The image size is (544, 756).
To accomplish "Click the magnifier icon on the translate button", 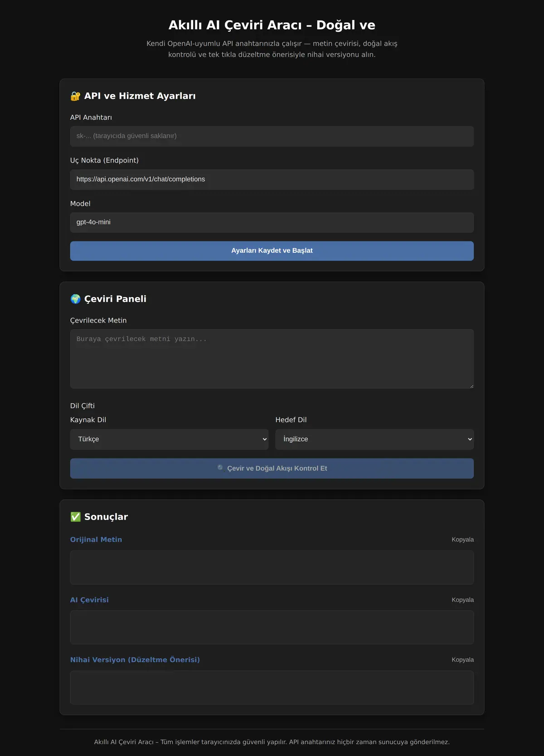I will (221, 468).
